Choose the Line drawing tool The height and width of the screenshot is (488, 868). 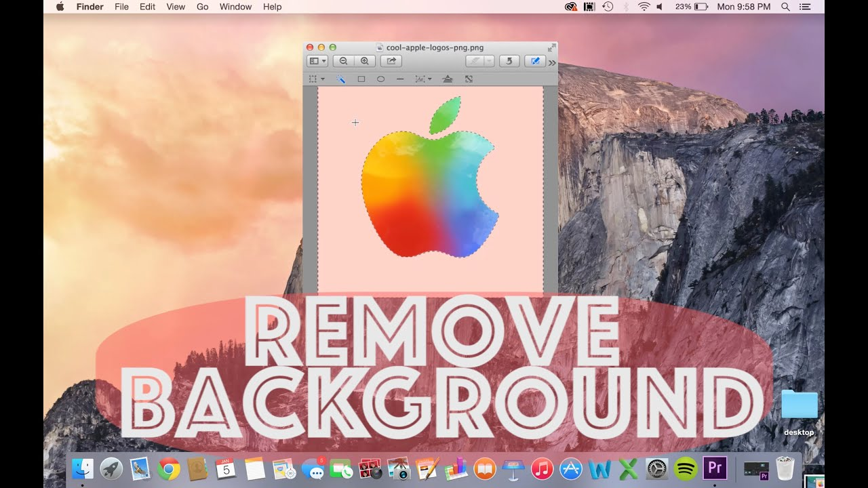(x=400, y=79)
